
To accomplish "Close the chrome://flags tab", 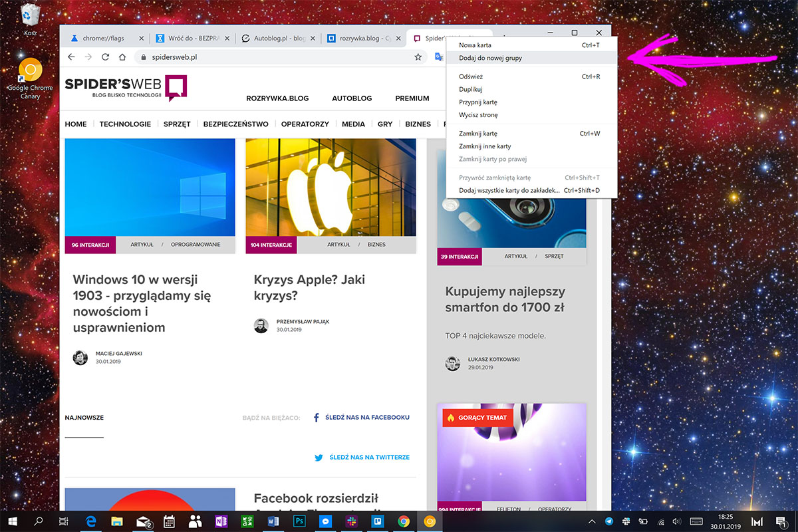I will point(141,39).
